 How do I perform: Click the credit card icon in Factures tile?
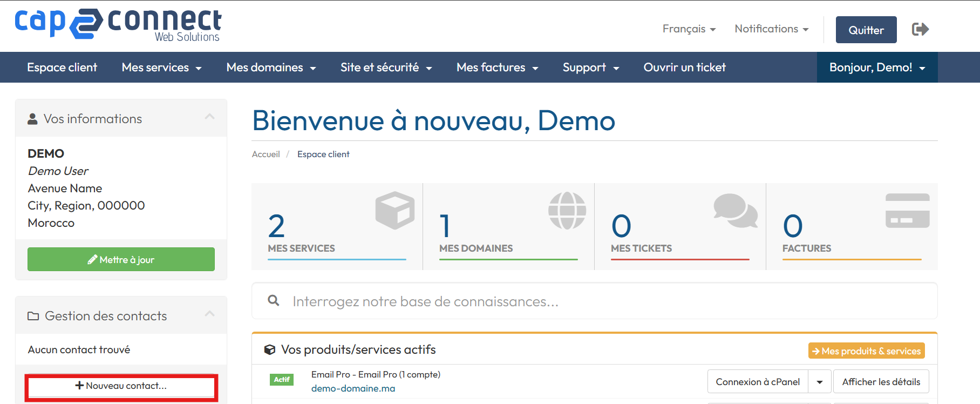pyautogui.click(x=907, y=210)
